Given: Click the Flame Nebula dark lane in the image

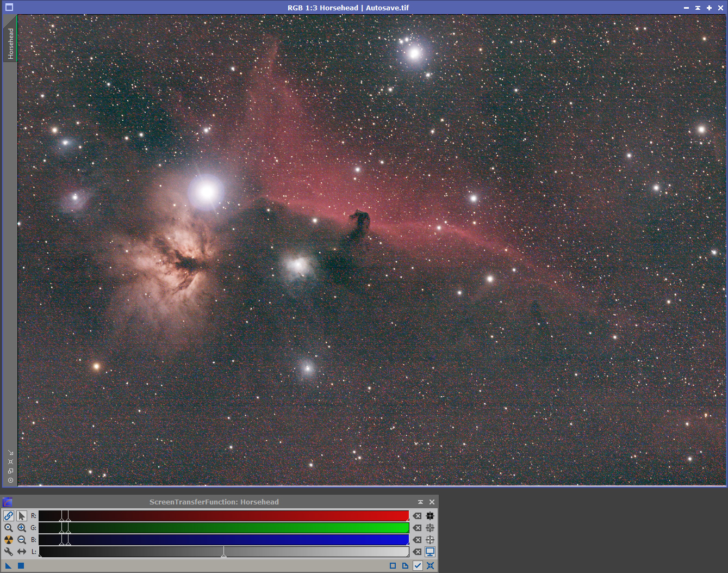Looking at the screenshot, I should point(188,264).
